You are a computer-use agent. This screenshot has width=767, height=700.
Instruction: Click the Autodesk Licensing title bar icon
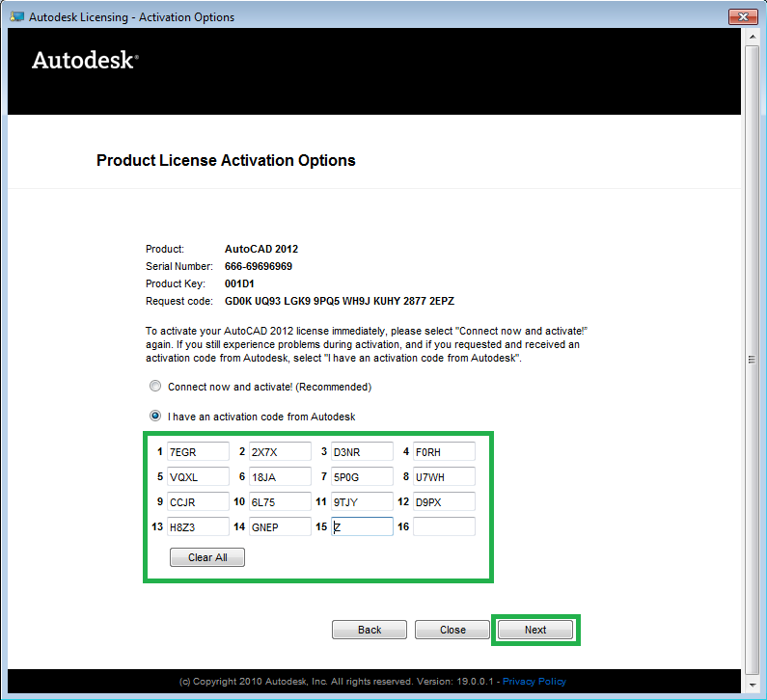pos(17,16)
